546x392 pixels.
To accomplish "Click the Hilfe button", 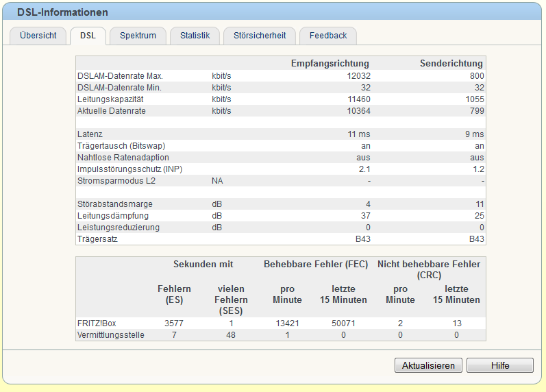I will [500, 365].
